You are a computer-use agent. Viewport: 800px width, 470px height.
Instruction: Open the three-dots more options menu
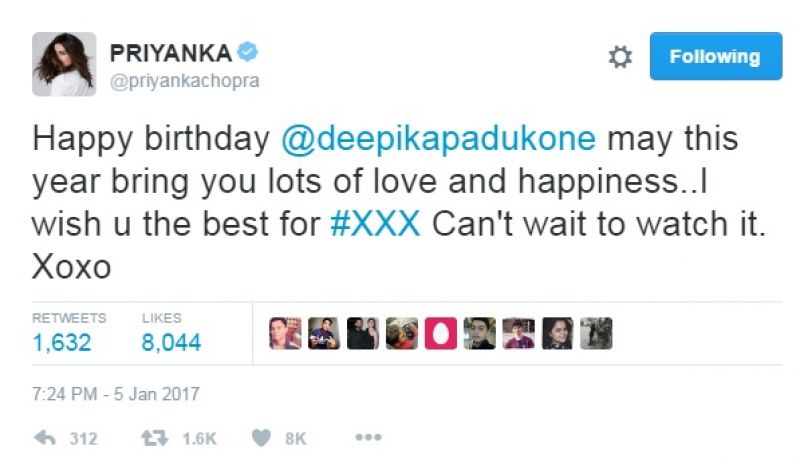(368, 437)
